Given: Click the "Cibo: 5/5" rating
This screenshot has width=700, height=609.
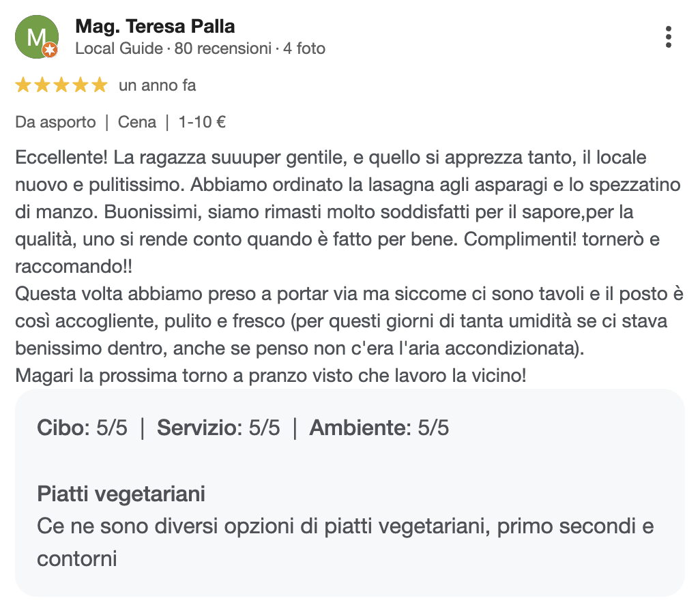Looking at the screenshot, I should click(x=82, y=428).
